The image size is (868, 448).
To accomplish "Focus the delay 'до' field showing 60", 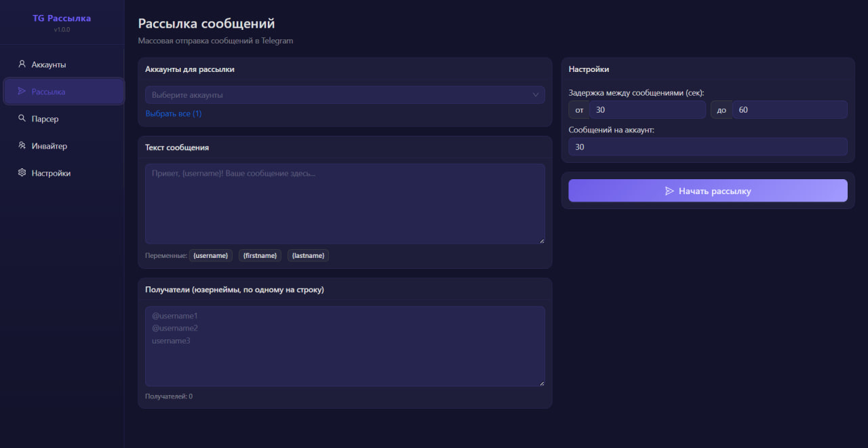I will [x=789, y=110].
